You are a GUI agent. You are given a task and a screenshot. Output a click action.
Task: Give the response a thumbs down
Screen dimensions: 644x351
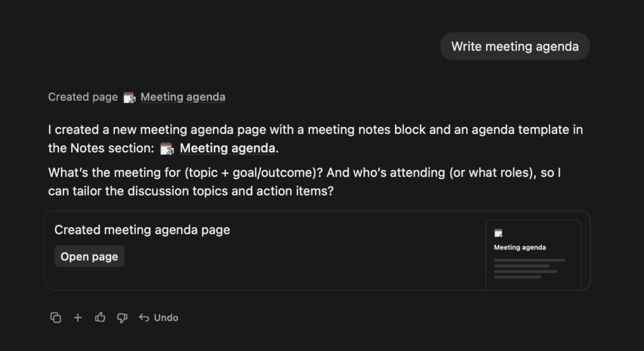pyautogui.click(x=122, y=318)
